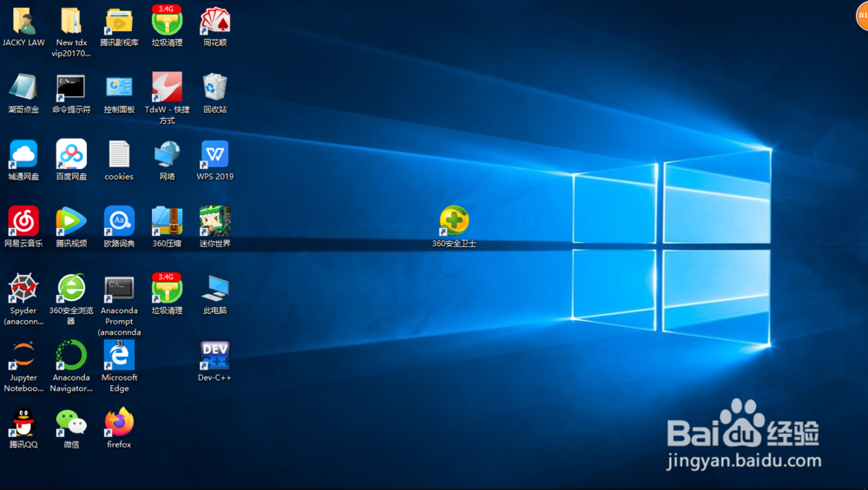Launch the Jupyter Notebook shortcut
The image size is (868, 490).
tap(23, 355)
